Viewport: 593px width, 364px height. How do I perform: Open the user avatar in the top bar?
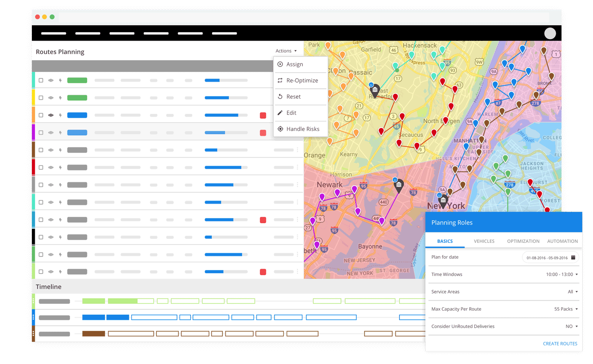tap(550, 33)
